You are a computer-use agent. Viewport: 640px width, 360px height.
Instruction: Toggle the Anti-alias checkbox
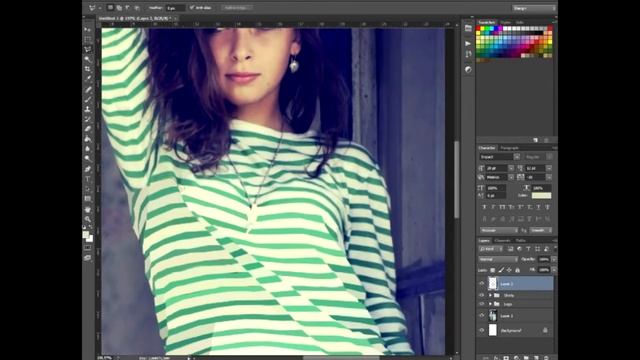192,7
